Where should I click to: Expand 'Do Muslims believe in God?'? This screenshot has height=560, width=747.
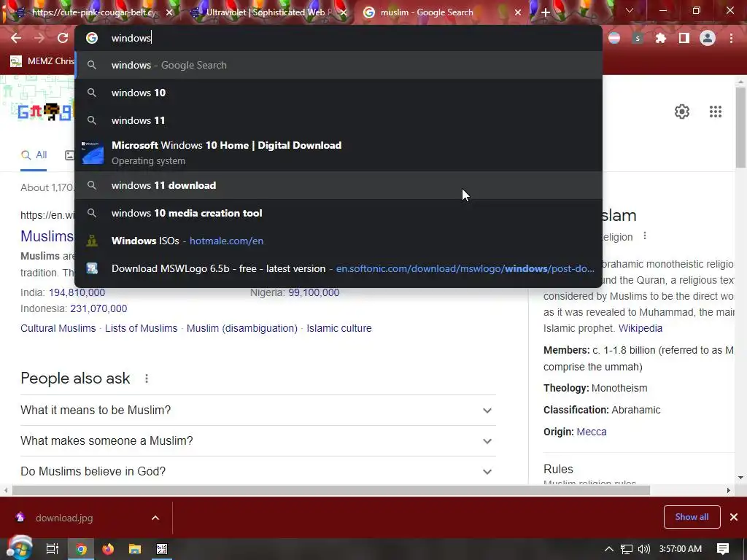[258, 472]
